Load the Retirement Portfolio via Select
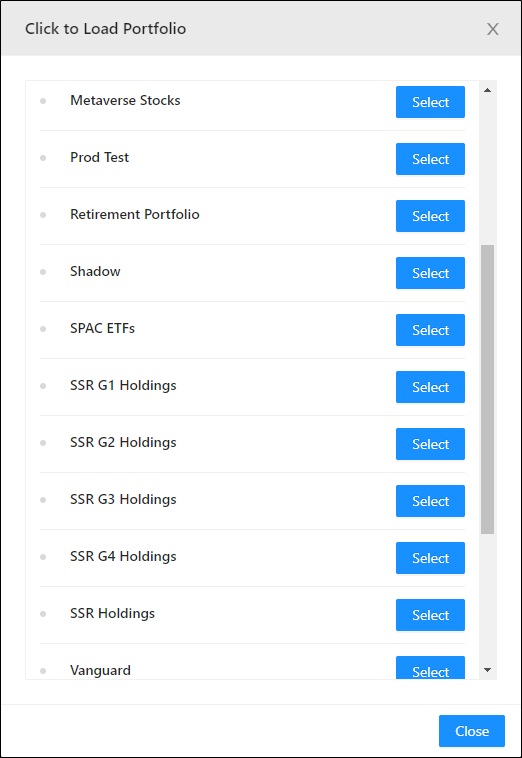This screenshot has height=758, width=522. 430,216
